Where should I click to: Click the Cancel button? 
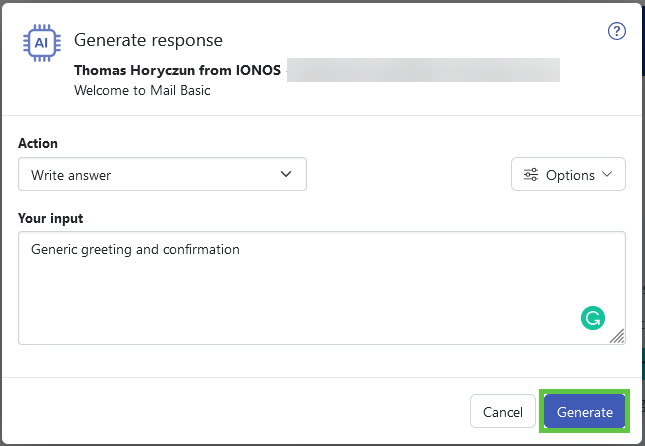coord(503,411)
